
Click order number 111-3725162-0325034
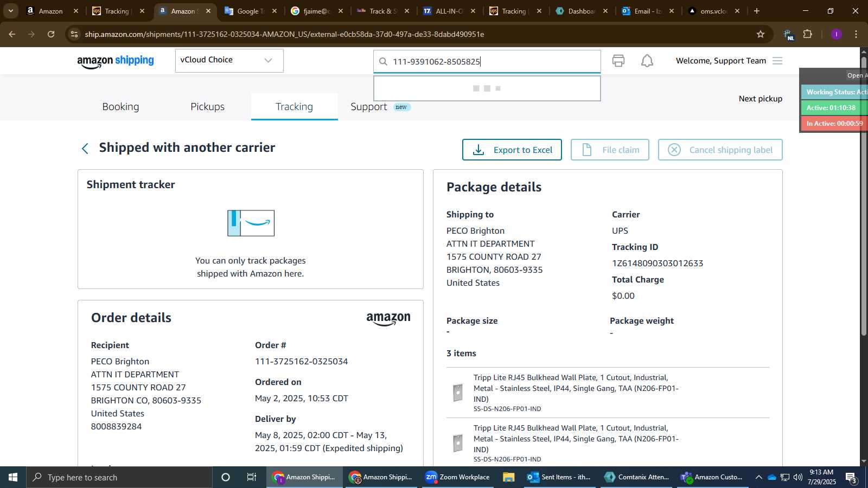click(x=302, y=362)
